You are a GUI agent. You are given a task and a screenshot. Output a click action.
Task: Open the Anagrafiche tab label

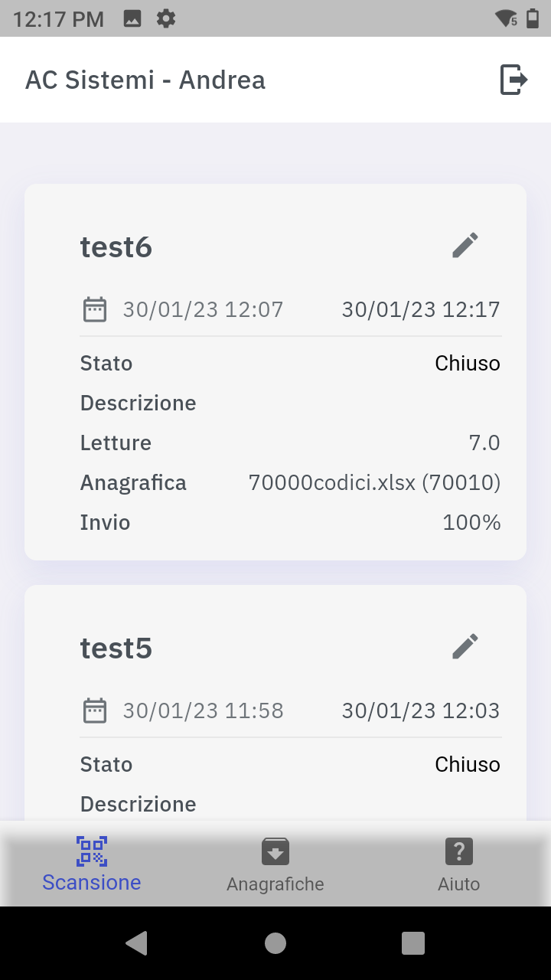click(275, 884)
